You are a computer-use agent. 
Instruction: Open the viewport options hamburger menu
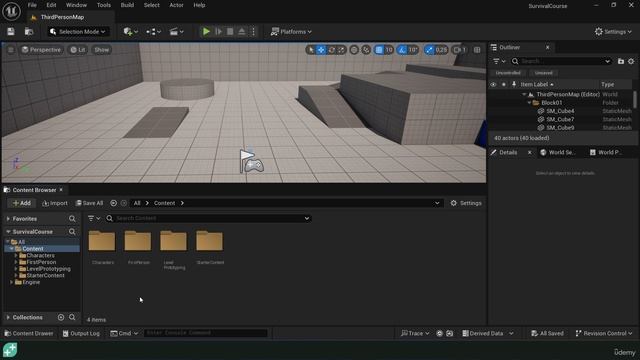[11, 50]
